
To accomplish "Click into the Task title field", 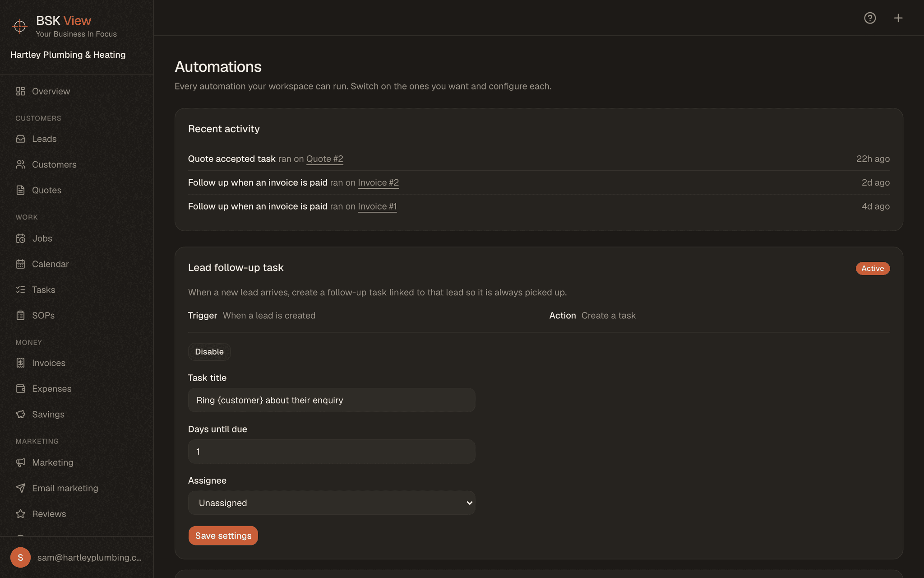I will click(x=332, y=400).
